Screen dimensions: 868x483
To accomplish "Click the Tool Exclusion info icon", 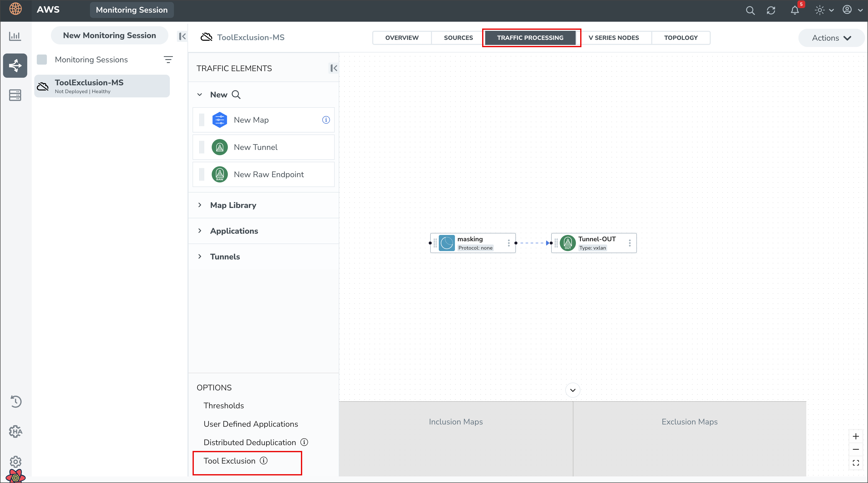I will pyautogui.click(x=264, y=460).
